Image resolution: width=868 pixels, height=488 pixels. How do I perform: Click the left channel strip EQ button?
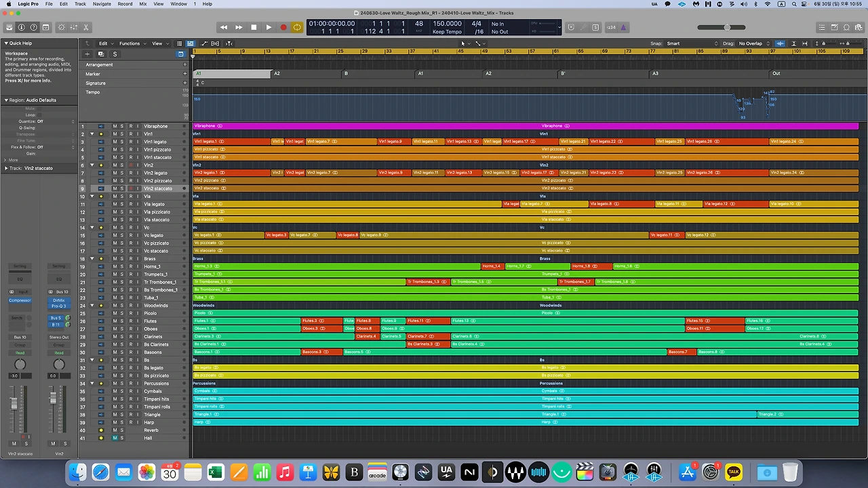(20, 279)
